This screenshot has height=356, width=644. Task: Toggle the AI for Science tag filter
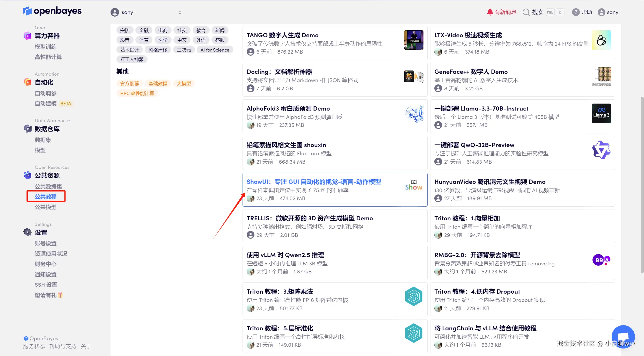pyautogui.click(x=215, y=50)
